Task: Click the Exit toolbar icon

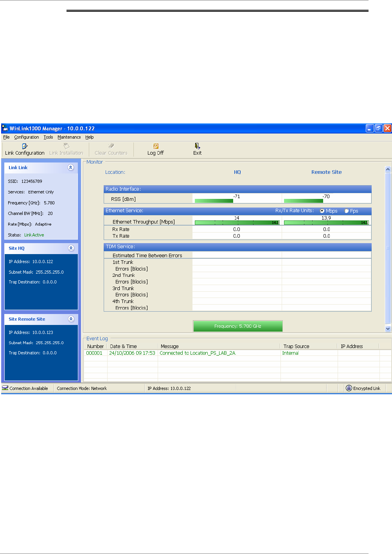Action: pos(197,146)
